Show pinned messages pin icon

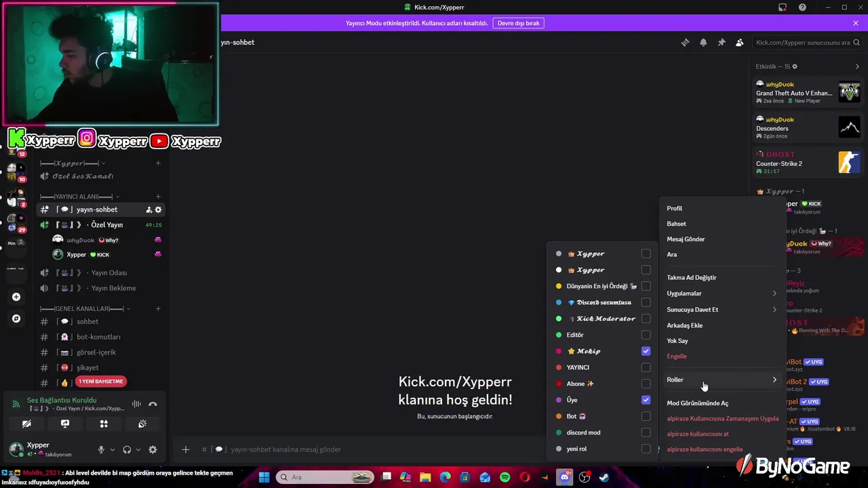(x=722, y=42)
